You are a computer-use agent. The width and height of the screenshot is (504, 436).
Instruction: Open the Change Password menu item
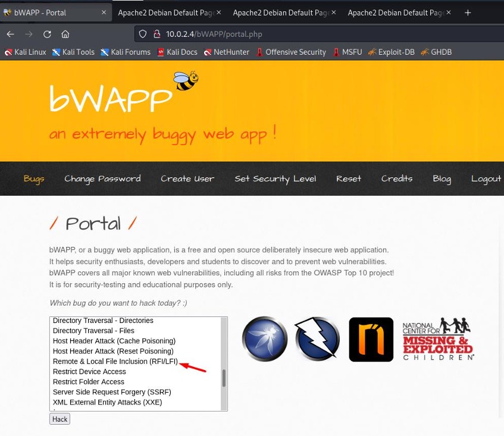(102, 178)
